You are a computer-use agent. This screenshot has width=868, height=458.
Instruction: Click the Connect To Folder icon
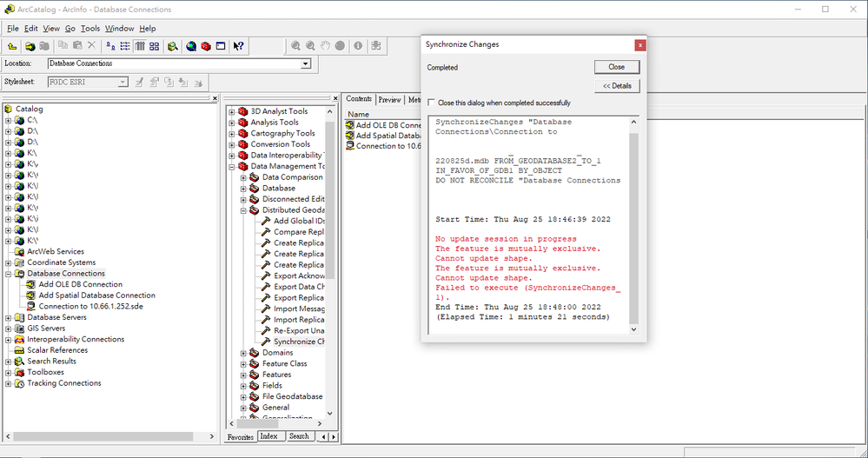pos(30,46)
